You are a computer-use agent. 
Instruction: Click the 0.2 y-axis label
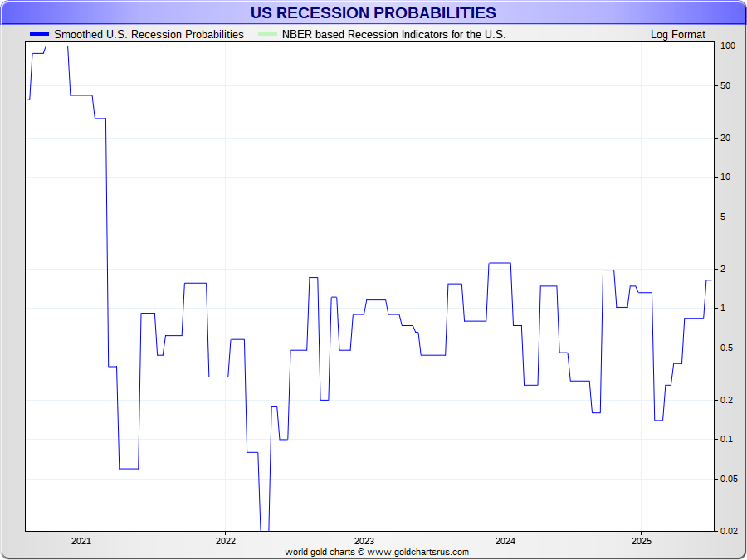pyautogui.click(x=726, y=400)
